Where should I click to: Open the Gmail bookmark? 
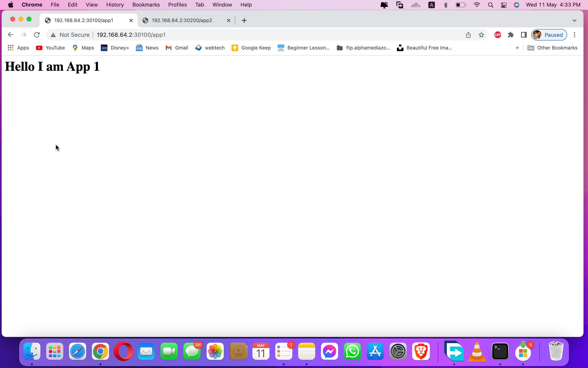(x=177, y=48)
